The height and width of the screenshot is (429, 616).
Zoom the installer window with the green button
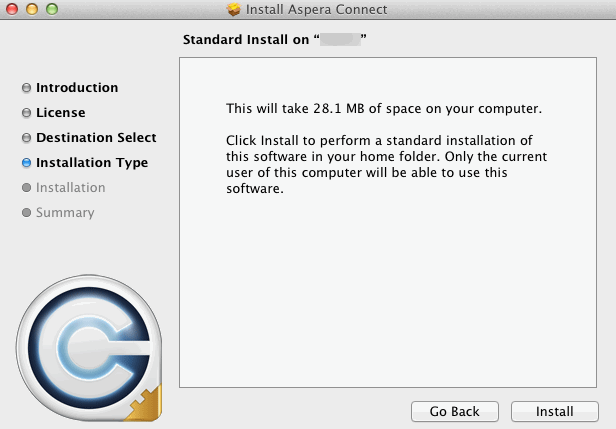pyautogui.click(x=51, y=10)
